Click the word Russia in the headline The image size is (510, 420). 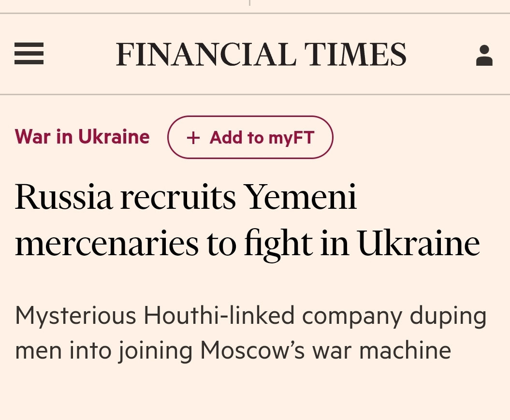(63, 197)
